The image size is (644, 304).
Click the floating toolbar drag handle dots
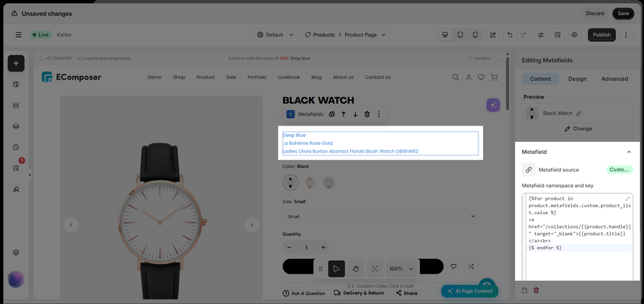[x=321, y=269]
